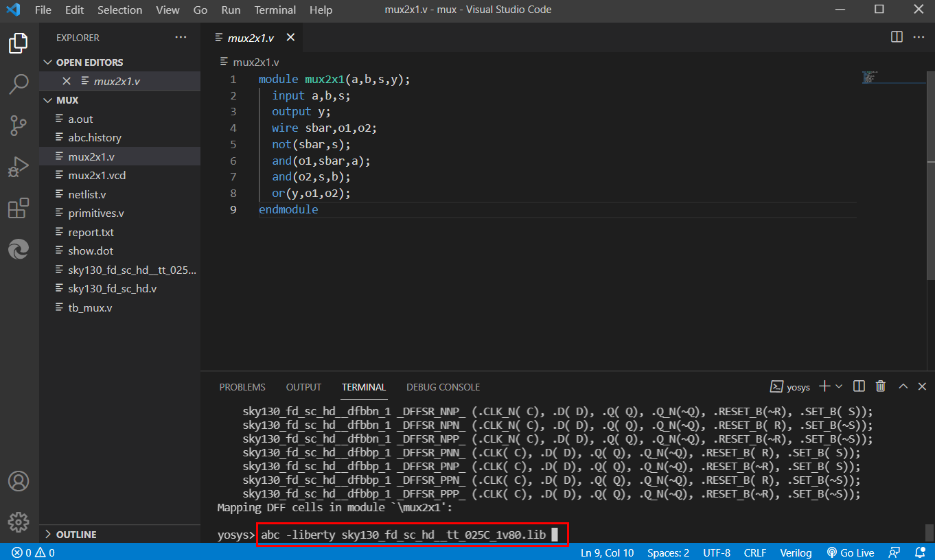Toggle notifications via the bell icon
Viewport: 935px width, 560px height.
click(920, 552)
